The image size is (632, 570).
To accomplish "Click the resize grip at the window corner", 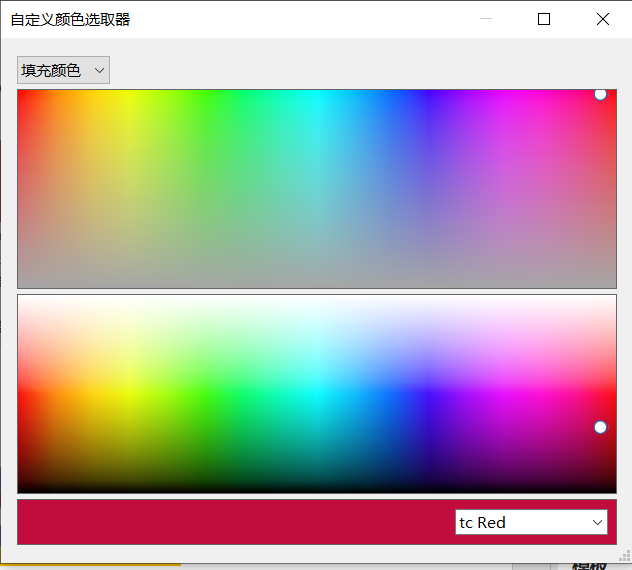I will (x=625, y=556).
